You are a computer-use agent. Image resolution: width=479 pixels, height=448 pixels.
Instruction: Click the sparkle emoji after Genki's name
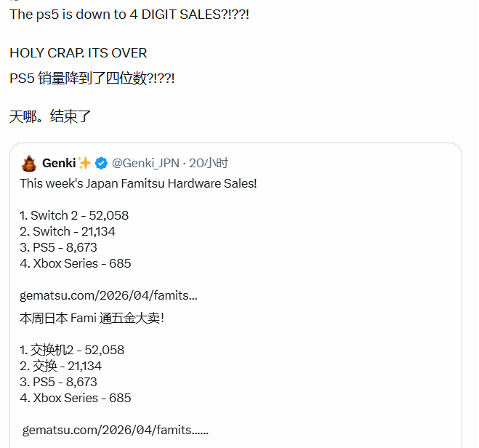(x=84, y=163)
